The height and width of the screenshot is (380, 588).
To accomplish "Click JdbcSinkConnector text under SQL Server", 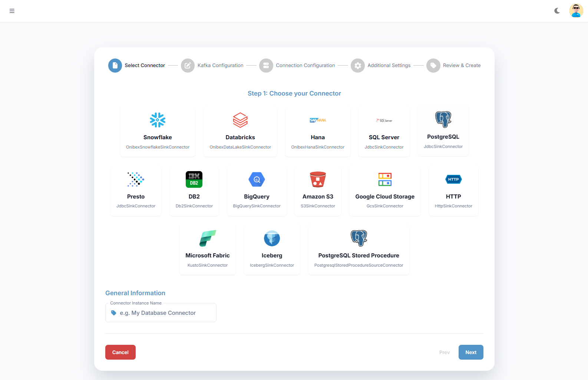I will [384, 147].
